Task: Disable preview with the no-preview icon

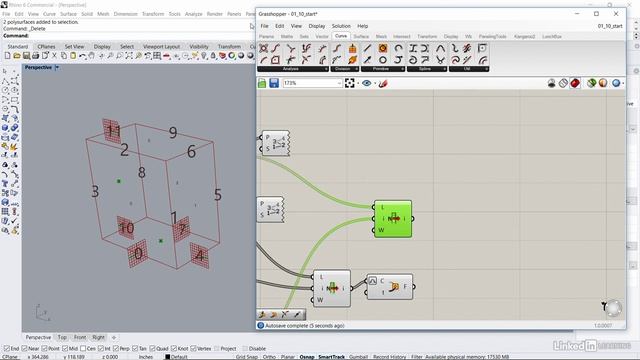Action: point(551,83)
